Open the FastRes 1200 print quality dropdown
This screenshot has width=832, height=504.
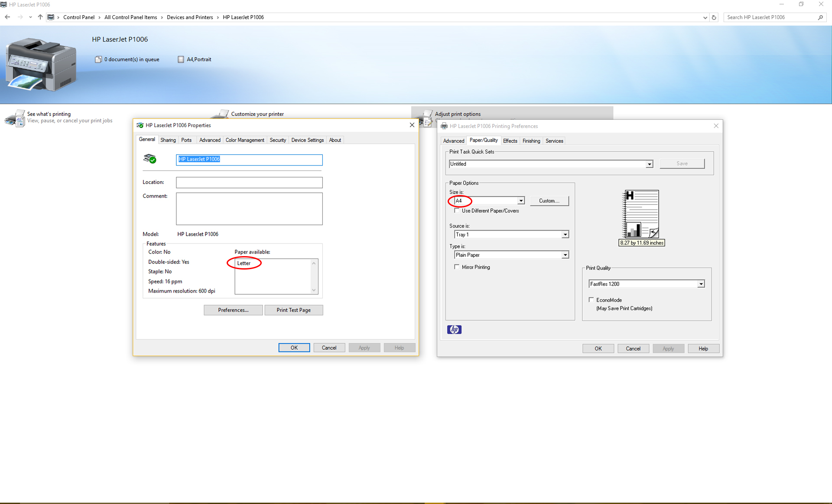point(701,284)
